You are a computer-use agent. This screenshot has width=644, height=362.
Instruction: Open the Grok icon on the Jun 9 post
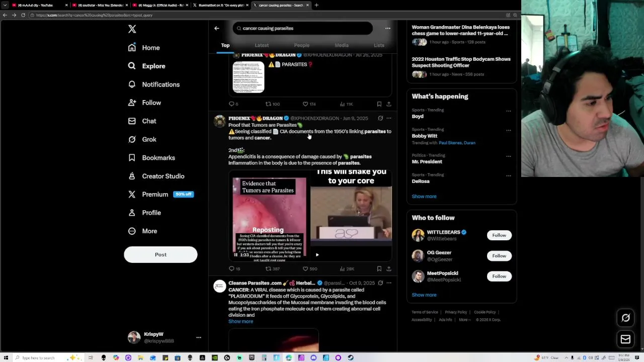[x=380, y=118]
